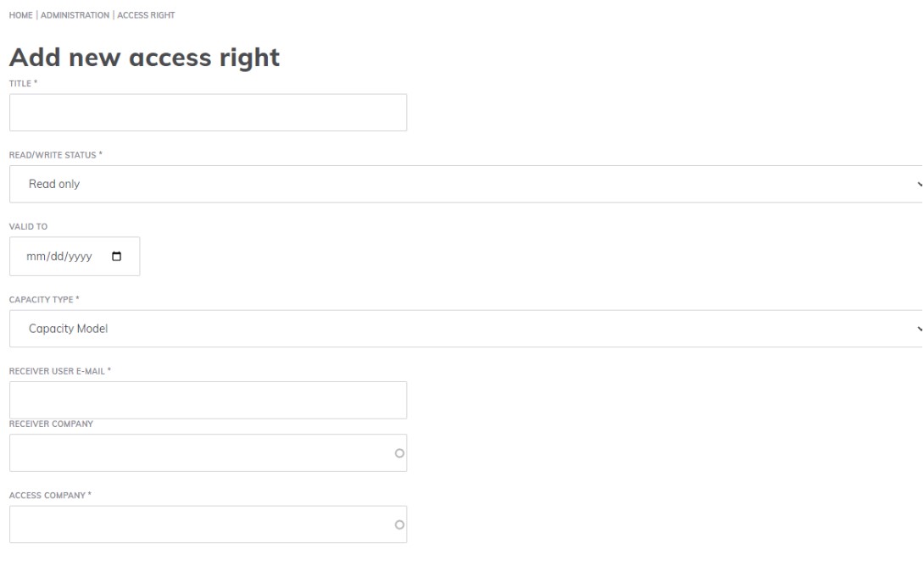The width and height of the screenshot is (924, 571).
Task: Click the circle icon in Receiver Company field
Action: click(398, 452)
